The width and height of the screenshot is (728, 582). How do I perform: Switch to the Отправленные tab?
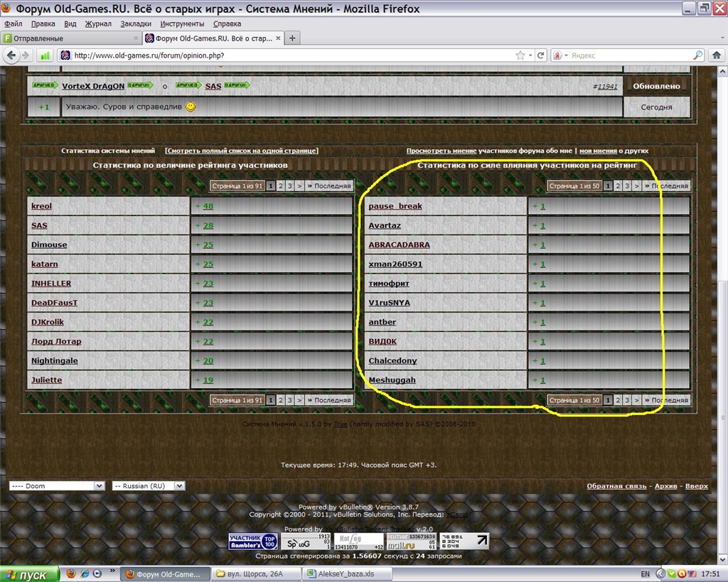click(x=71, y=38)
